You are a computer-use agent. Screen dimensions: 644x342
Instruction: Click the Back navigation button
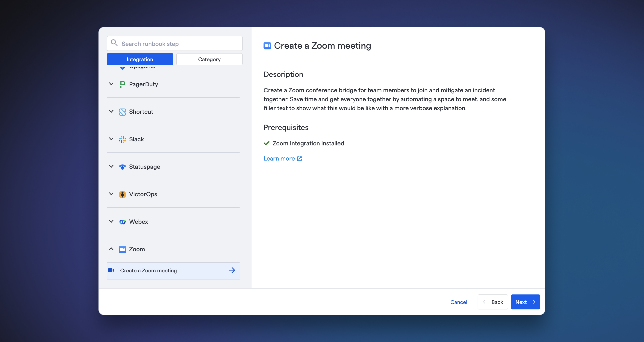coord(492,302)
